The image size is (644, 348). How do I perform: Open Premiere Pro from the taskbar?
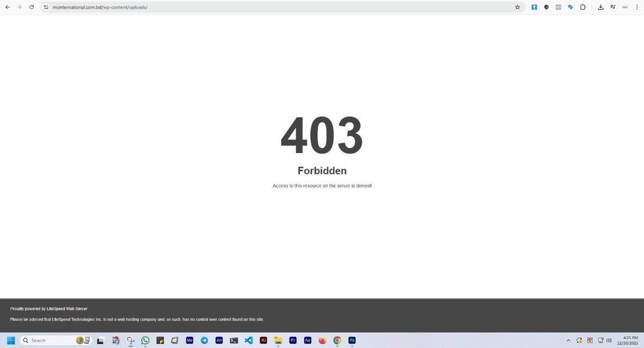tap(292, 340)
